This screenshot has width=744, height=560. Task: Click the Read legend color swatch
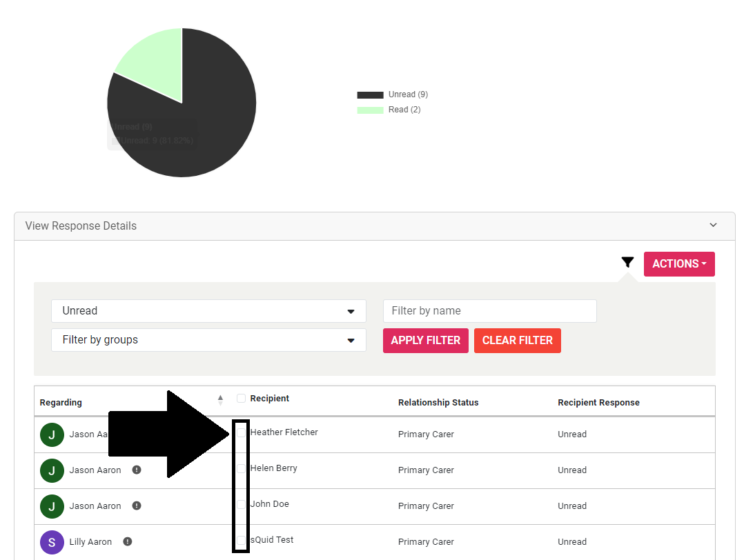point(370,110)
